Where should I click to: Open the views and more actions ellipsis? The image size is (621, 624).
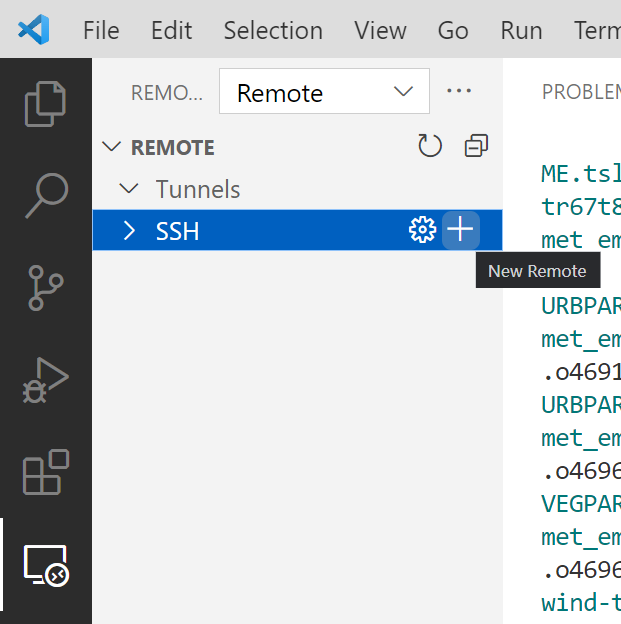click(459, 91)
